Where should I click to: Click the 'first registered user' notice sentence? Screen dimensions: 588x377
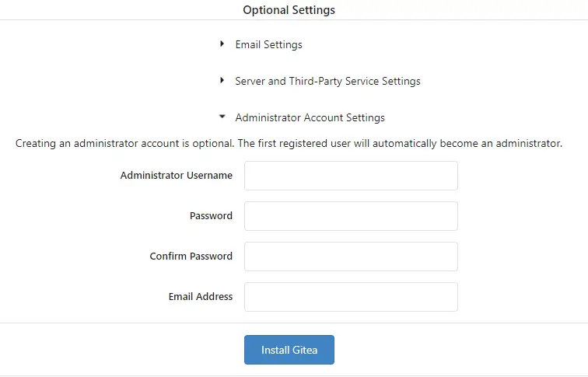point(399,144)
